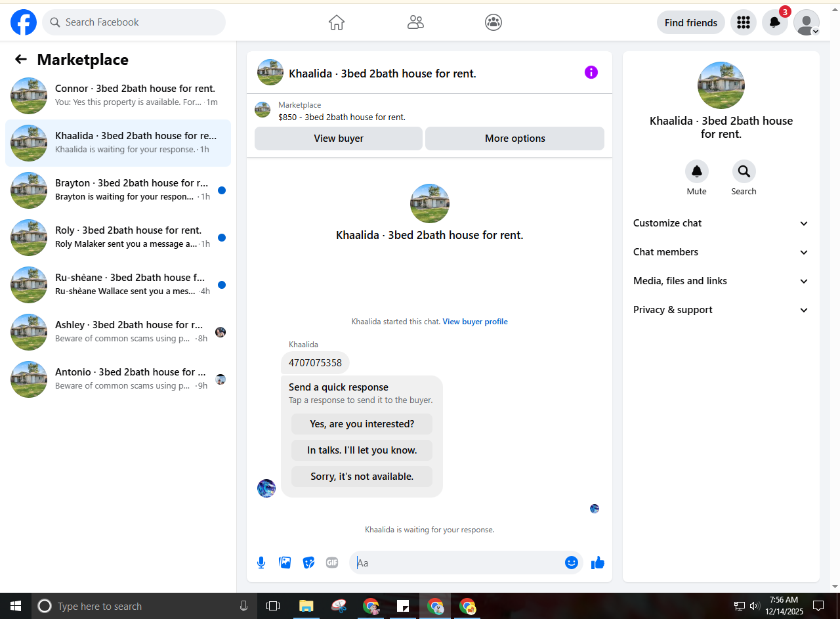Image resolution: width=840 pixels, height=619 pixels.
Task: Click the chat header title Khaalida listing
Action: click(383, 74)
